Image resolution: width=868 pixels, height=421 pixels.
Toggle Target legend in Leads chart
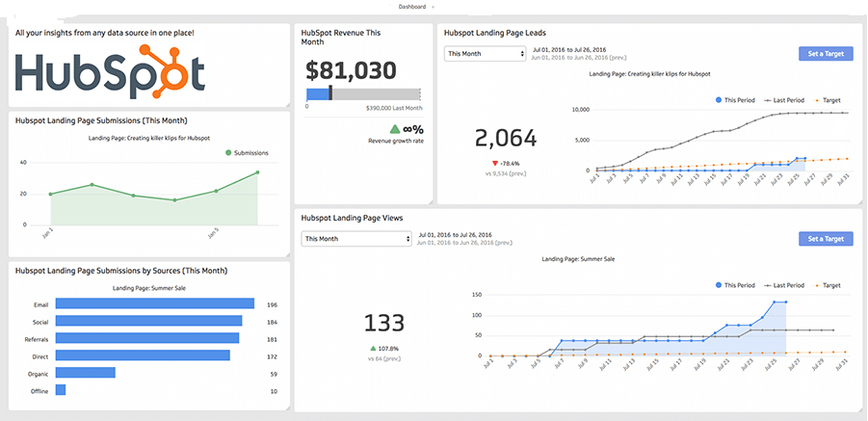point(828,101)
